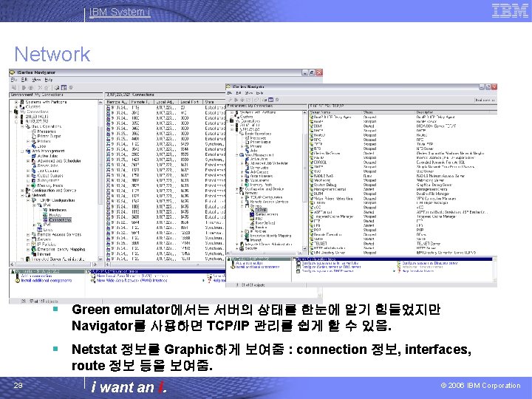
Task: Click the Management Central server icon
Action: tap(312, 189)
